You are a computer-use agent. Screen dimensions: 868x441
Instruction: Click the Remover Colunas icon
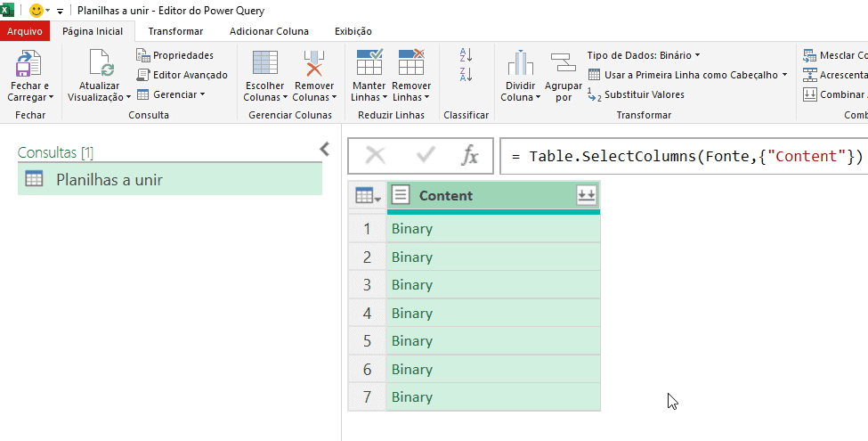tap(314, 63)
